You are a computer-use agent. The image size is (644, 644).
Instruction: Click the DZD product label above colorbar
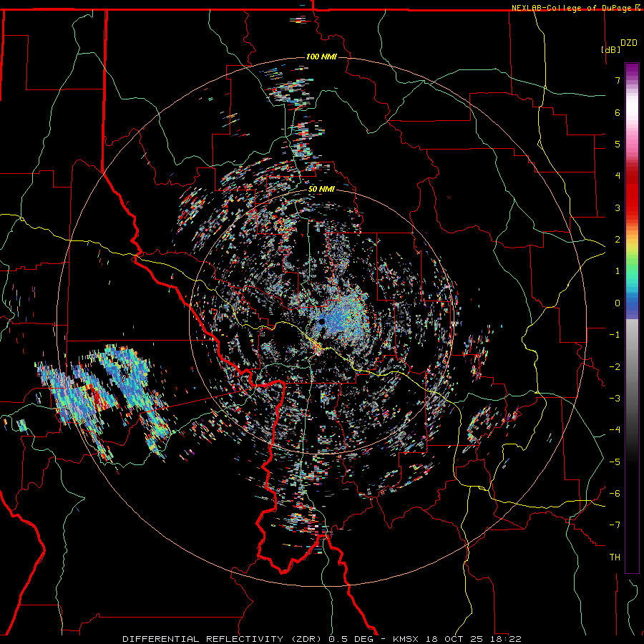click(x=629, y=42)
